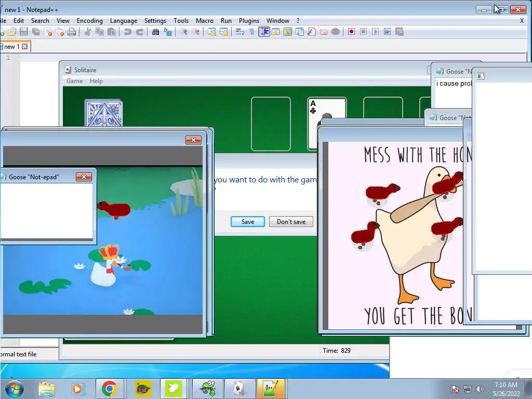The width and height of the screenshot is (532, 399).
Task: Click the Save icon in Notepad++ toolbar
Action: (24, 32)
